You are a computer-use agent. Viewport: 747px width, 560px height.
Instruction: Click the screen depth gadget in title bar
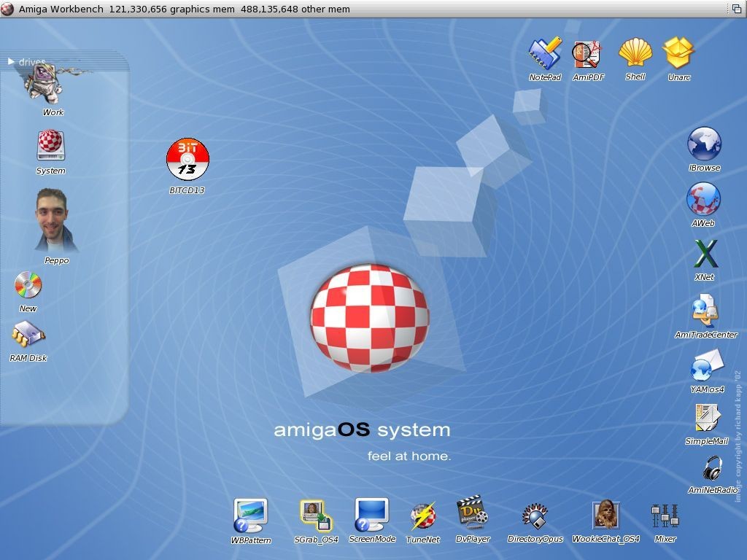coord(737,9)
